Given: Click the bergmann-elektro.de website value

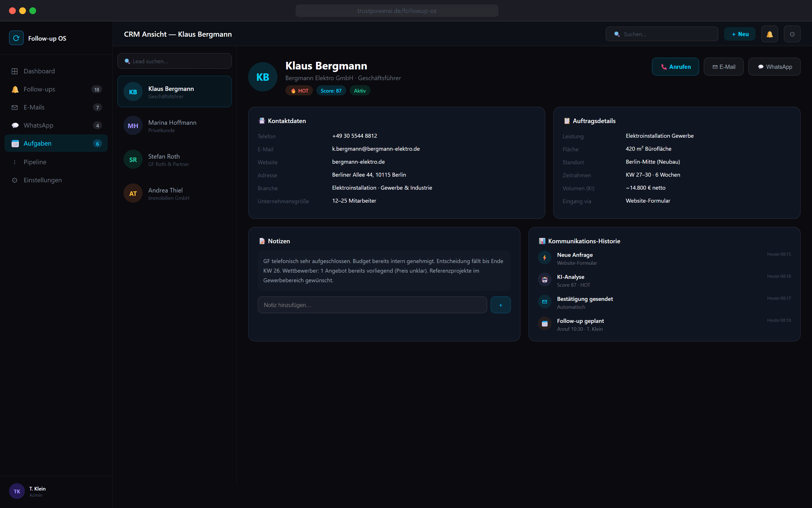Looking at the screenshot, I should click(358, 162).
